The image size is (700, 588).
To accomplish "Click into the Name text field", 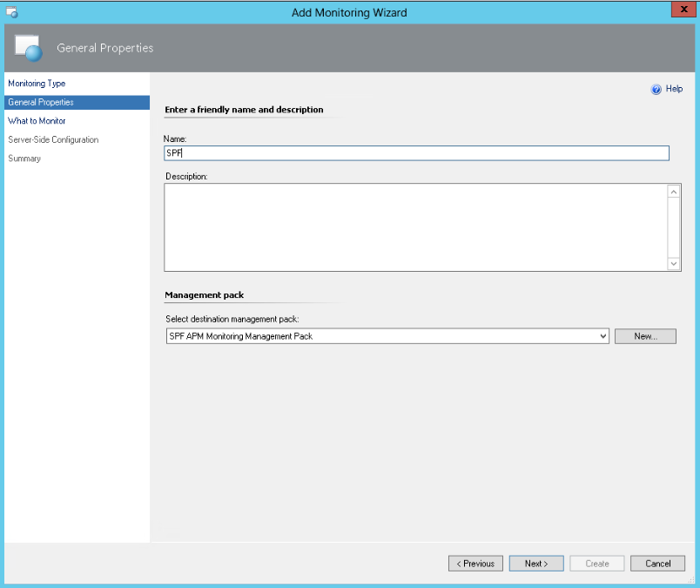I will click(x=416, y=153).
